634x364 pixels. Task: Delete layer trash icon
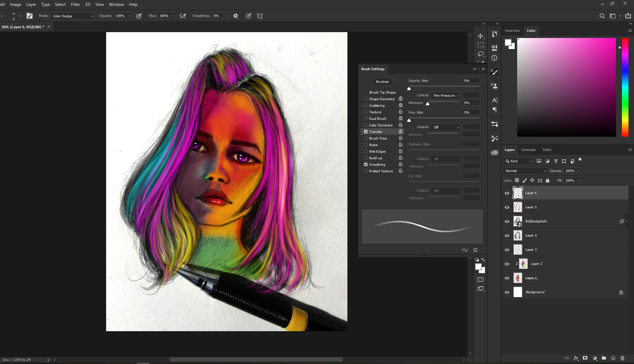tap(622, 358)
